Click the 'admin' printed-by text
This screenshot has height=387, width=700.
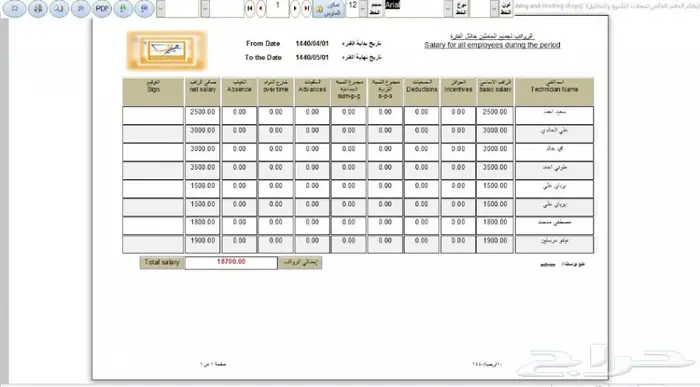[548, 265]
